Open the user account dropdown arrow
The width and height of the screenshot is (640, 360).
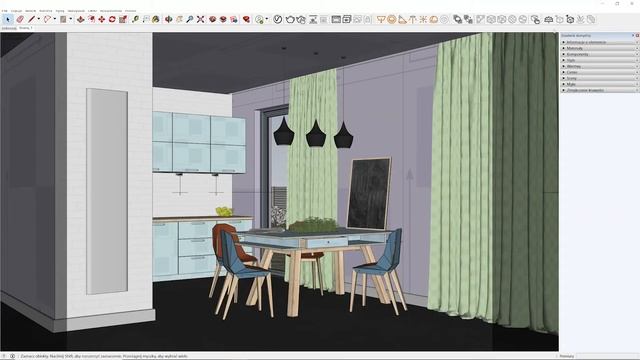(x=267, y=19)
